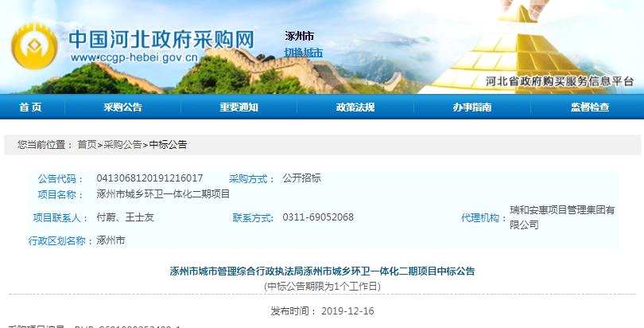Viewport: 644px width, 328px height.
Task: Click the 切换城市 switch city link
Action: [x=304, y=53]
